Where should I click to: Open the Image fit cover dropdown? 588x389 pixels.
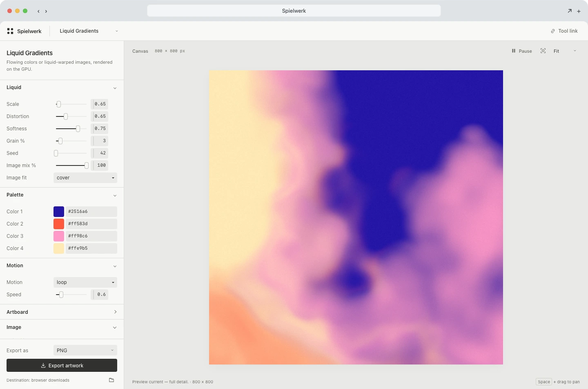[85, 178]
